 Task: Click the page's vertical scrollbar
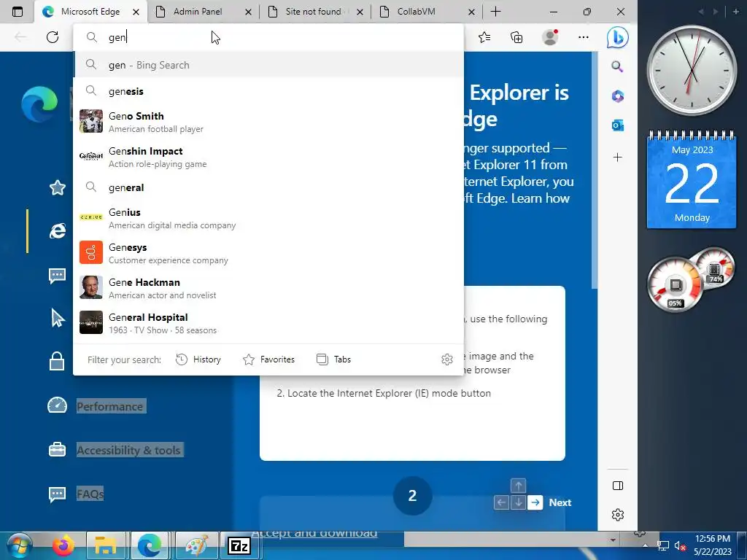[594, 171]
